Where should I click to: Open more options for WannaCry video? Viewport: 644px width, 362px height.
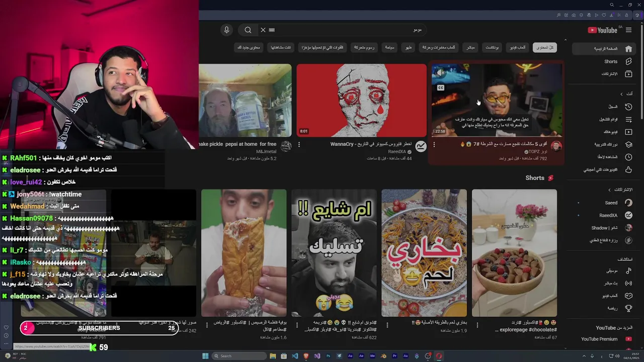tap(299, 145)
